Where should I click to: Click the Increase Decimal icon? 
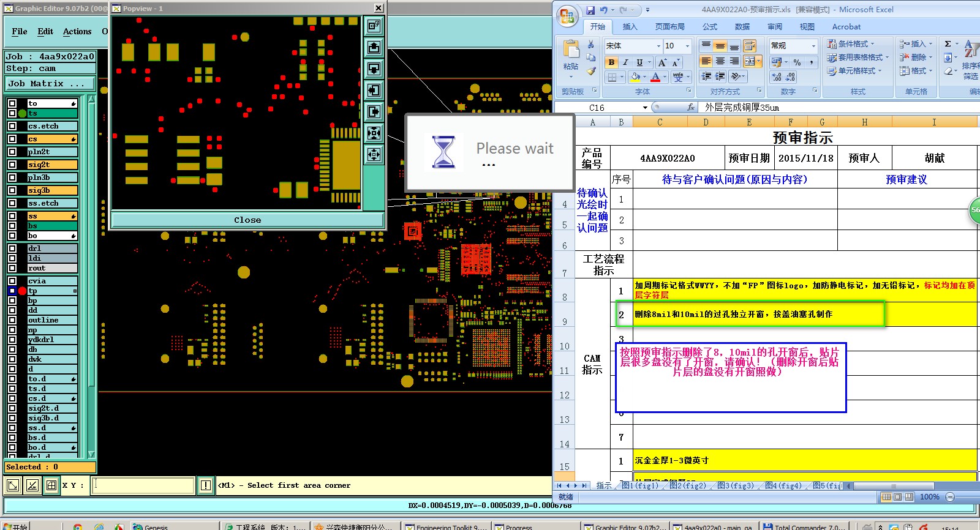[777, 77]
